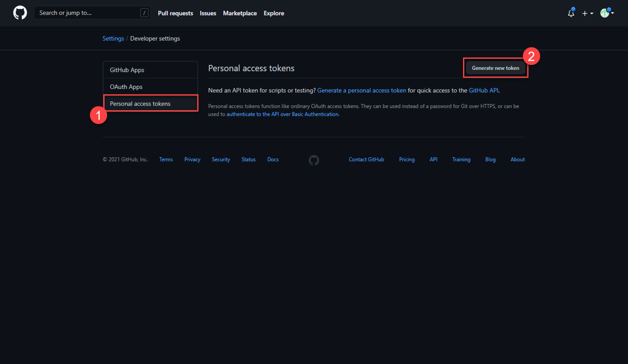Open the Contact GitHub footer link
628x364 pixels.
tap(366, 159)
